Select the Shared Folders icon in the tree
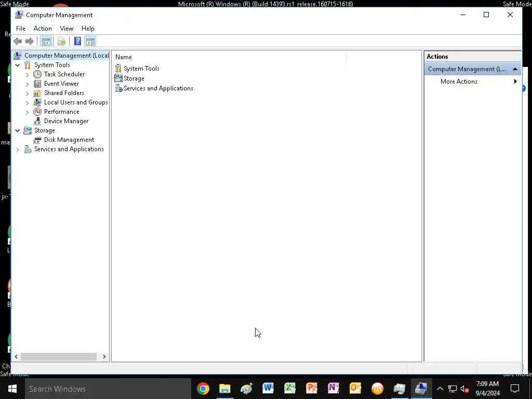Image resolution: width=532 pixels, height=399 pixels. (37, 93)
